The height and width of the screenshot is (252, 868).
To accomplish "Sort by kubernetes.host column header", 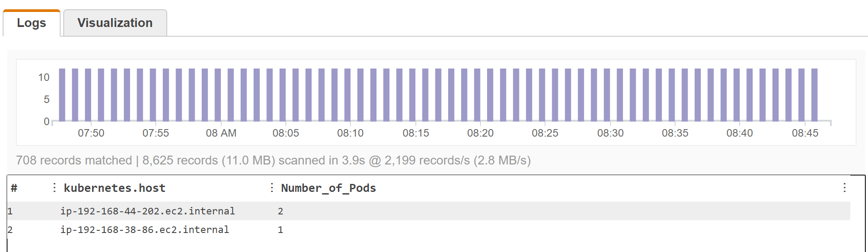I will [x=115, y=188].
